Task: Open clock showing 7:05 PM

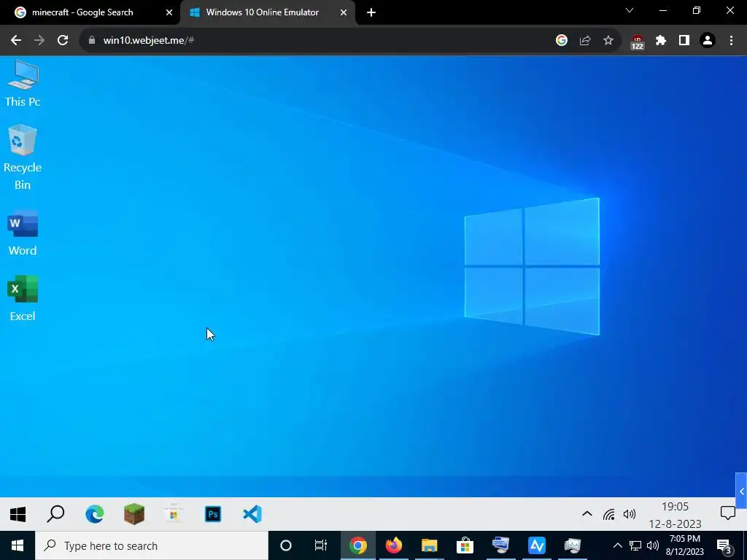Action: (685, 545)
